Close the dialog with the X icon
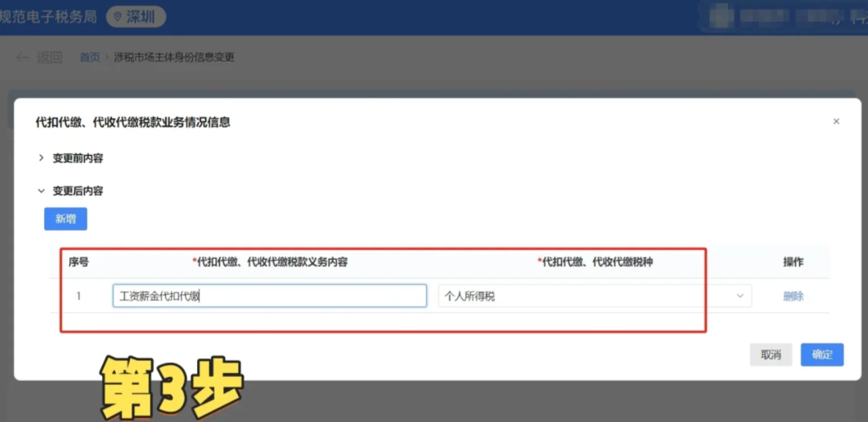Screen dimensions: 868x422 [x=836, y=122]
